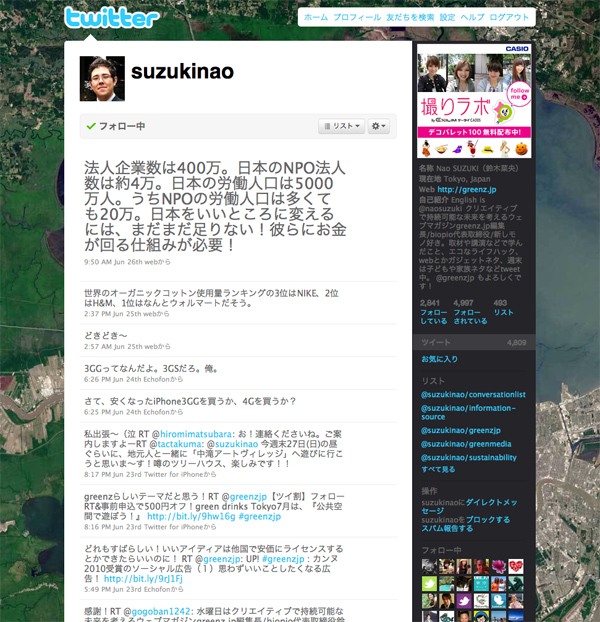Open 2:57 AM Jun 25th tweet timestamp

tap(113, 346)
